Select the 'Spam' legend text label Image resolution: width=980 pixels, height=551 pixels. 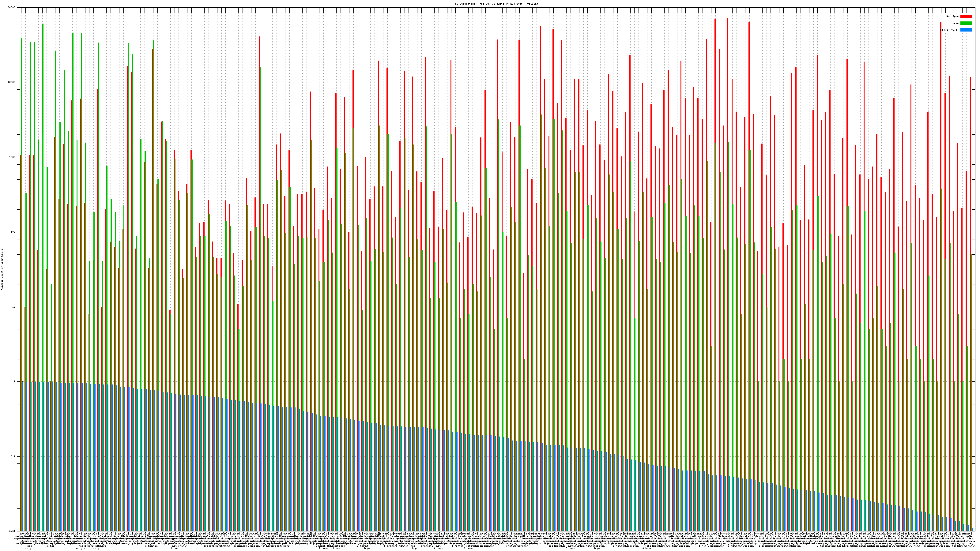coord(956,23)
